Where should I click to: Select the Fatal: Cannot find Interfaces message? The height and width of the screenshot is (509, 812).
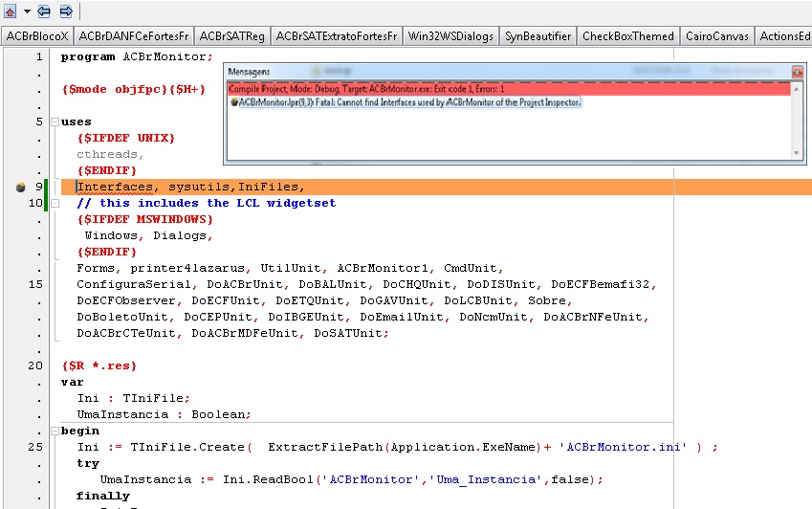pos(409,102)
